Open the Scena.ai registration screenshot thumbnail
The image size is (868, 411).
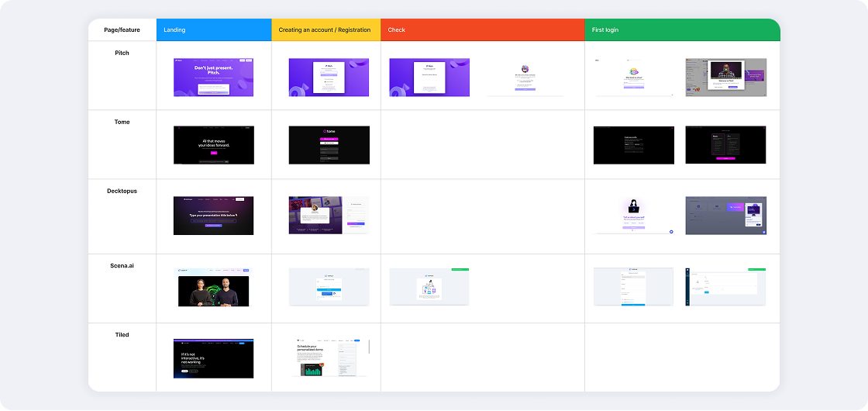329,287
